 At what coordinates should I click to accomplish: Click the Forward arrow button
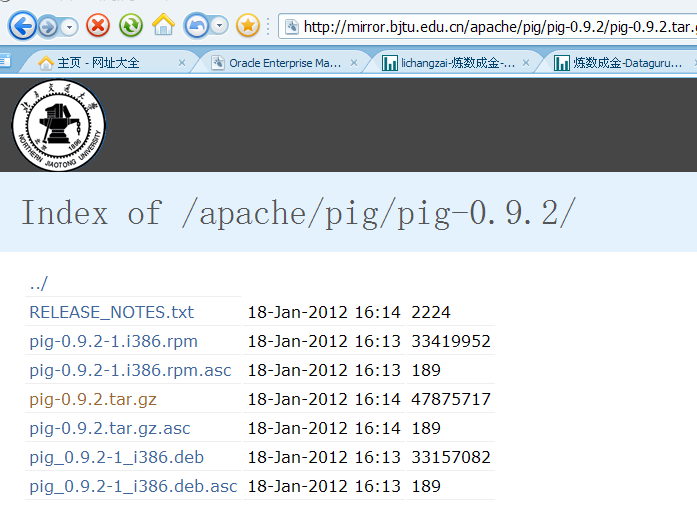click(x=48, y=27)
